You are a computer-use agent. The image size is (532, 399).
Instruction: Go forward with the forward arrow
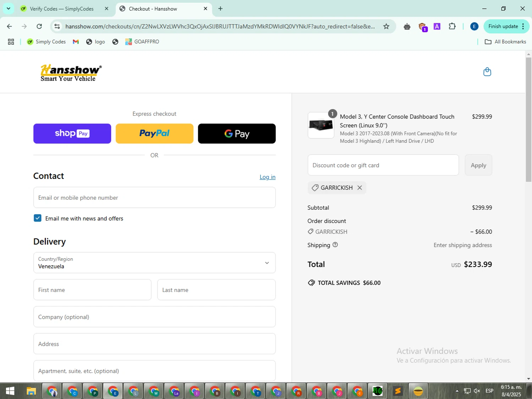[24, 26]
